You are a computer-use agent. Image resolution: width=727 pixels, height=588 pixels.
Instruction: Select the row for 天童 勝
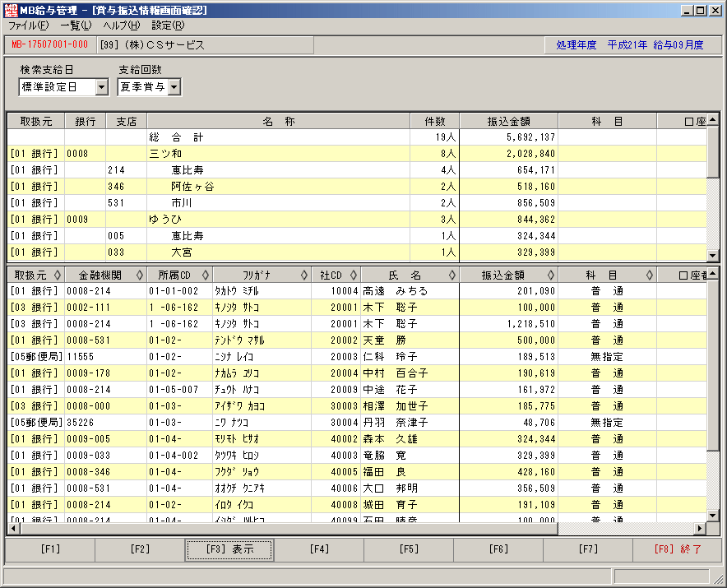[x=357, y=340]
